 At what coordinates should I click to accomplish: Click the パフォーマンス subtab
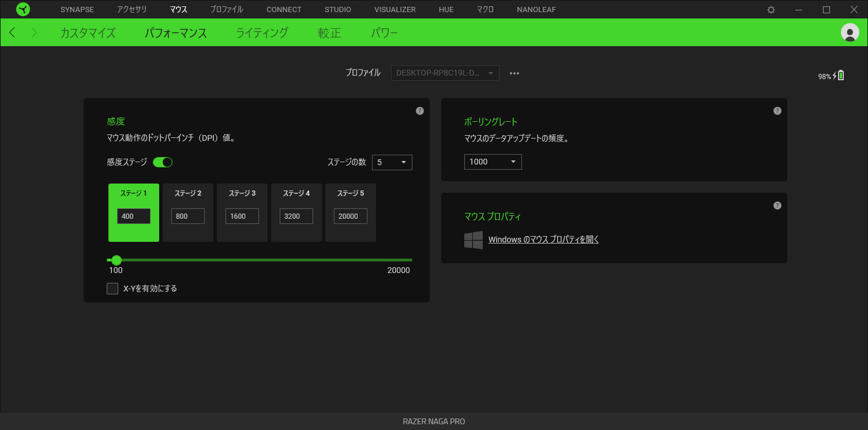coord(175,33)
